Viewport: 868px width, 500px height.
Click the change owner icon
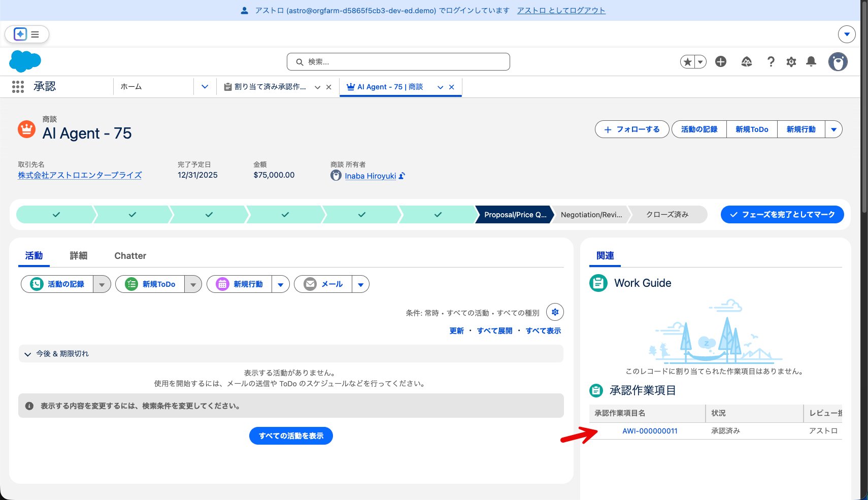click(x=402, y=176)
